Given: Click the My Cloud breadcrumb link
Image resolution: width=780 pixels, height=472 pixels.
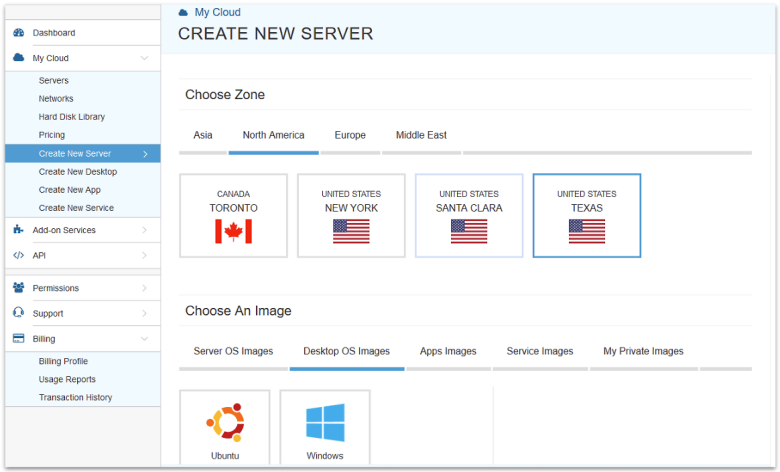Looking at the screenshot, I should click(217, 12).
